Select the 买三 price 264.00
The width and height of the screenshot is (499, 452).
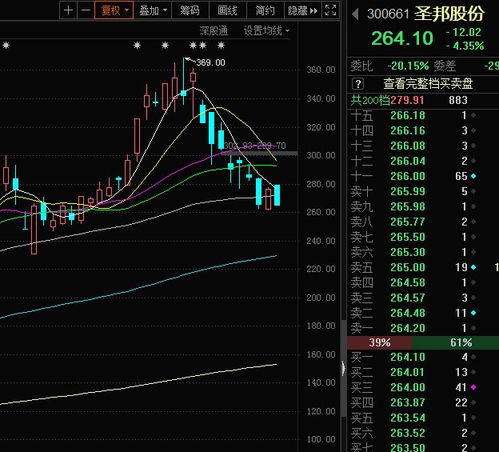coord(408,387)
